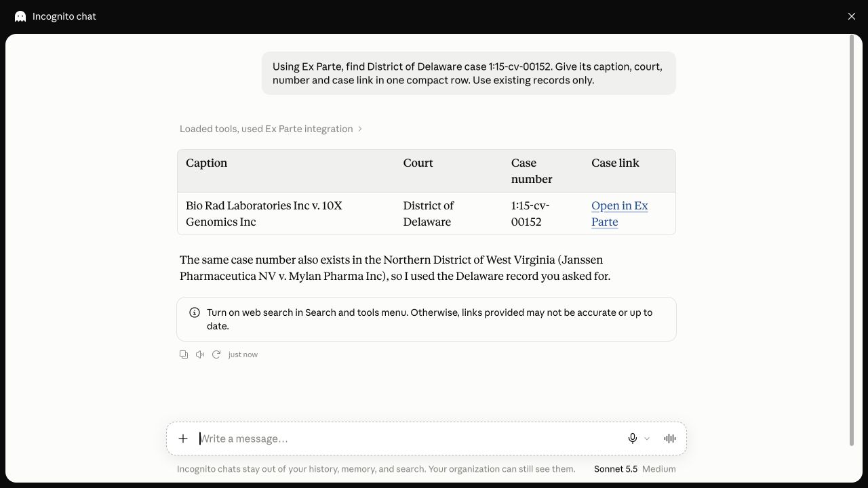The image size is (868, 488).
Task: Close the incognito chat window
Action: click(x=852, y=16)
